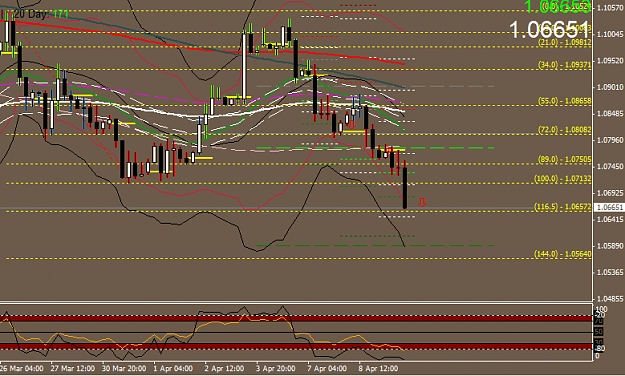
Task: Click the '2 Apr 12:00' time axis label
Action: coord(224,368)
